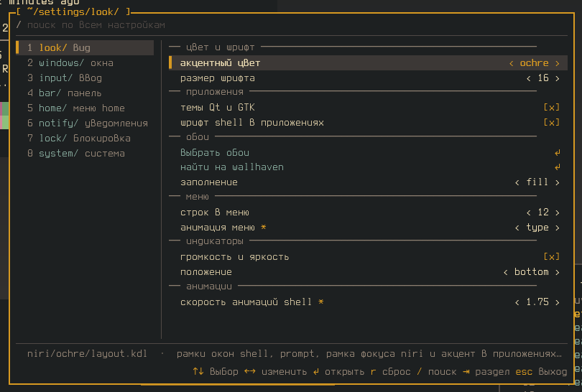The image size is (582, 392).
Task: Click the enter открыть hint in footer
Action: pyautogui.click(x=338, y=372)
